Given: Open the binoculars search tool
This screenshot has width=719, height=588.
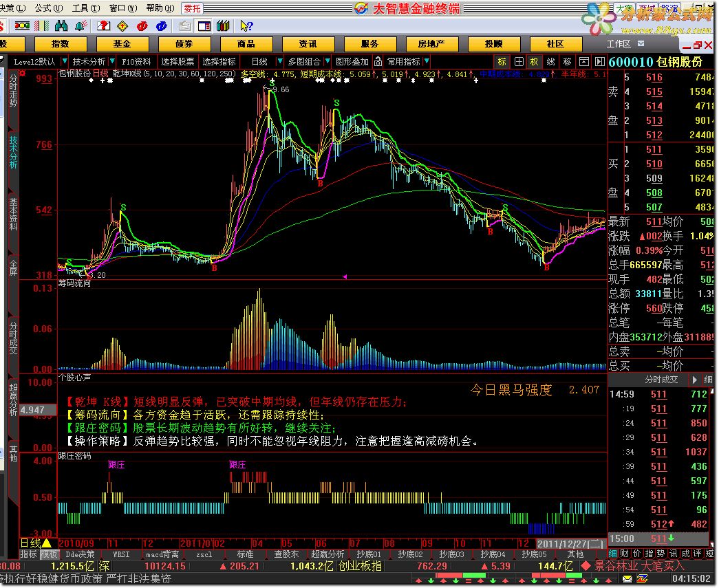Looking at the screenshot, I should [61, 26].
